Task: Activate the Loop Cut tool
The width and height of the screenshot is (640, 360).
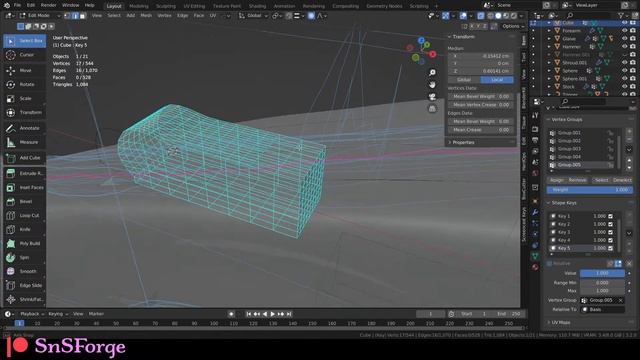Action: click(24, 215)
